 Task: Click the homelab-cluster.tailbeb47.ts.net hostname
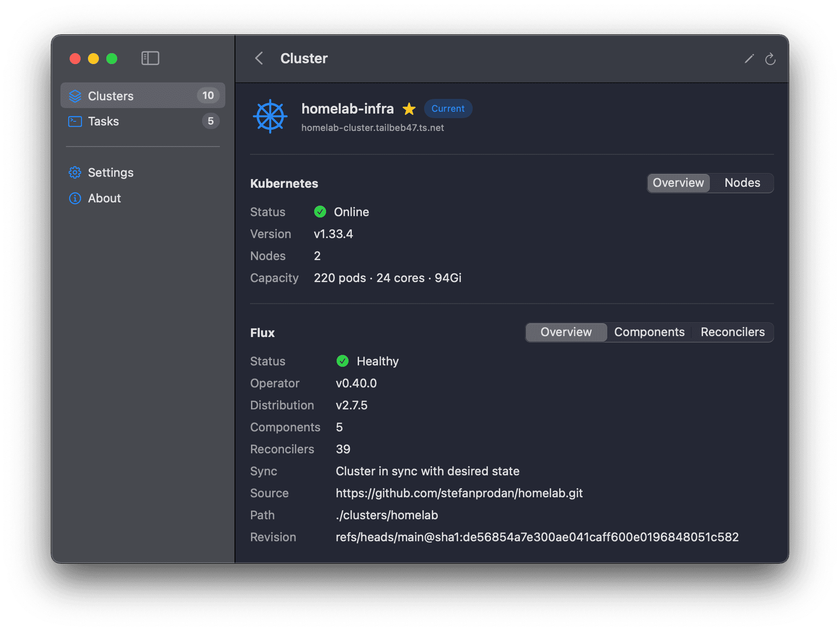(373, 128)
